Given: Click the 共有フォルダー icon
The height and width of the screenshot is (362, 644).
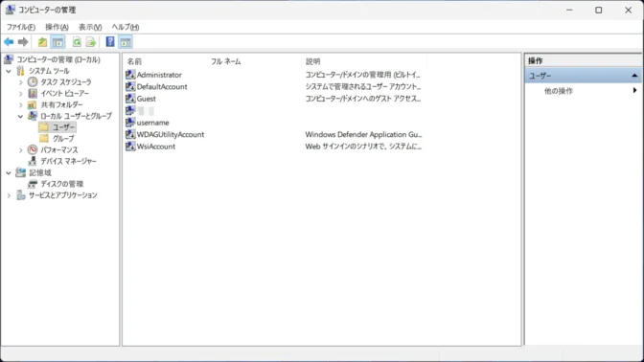Looking at the screenshot, I should (x=32, y=104).
